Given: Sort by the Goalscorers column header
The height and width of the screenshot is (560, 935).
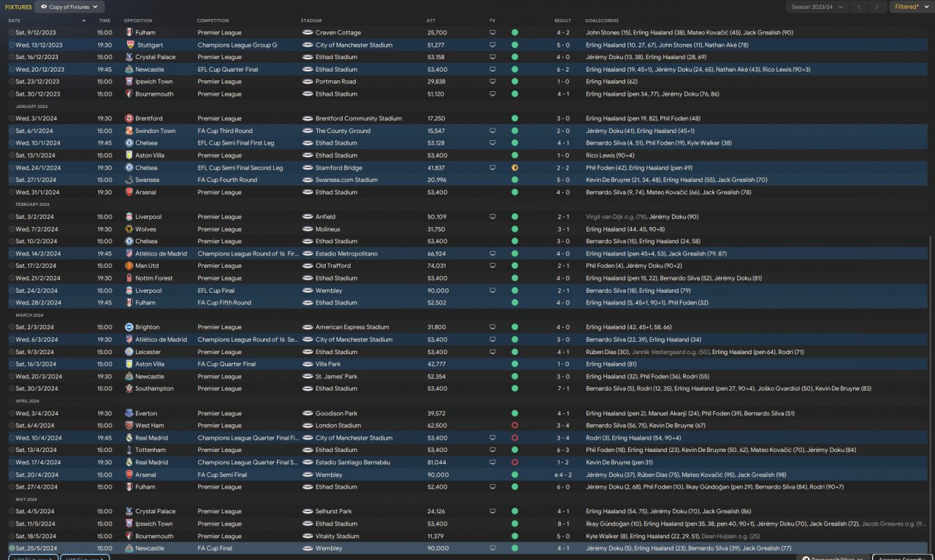Looking at the screenshot, I should point(602,20).
